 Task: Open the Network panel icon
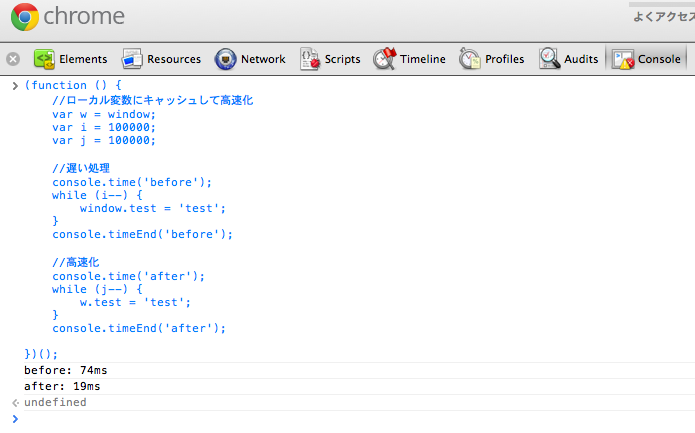point(226,59)
